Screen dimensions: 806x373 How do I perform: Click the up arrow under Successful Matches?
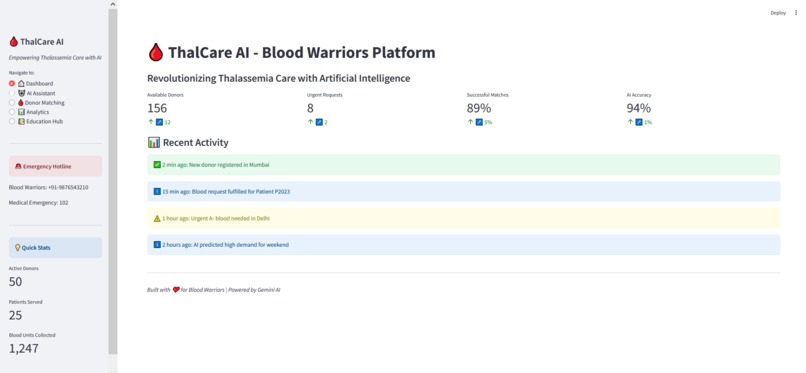[x=470, y=122]
